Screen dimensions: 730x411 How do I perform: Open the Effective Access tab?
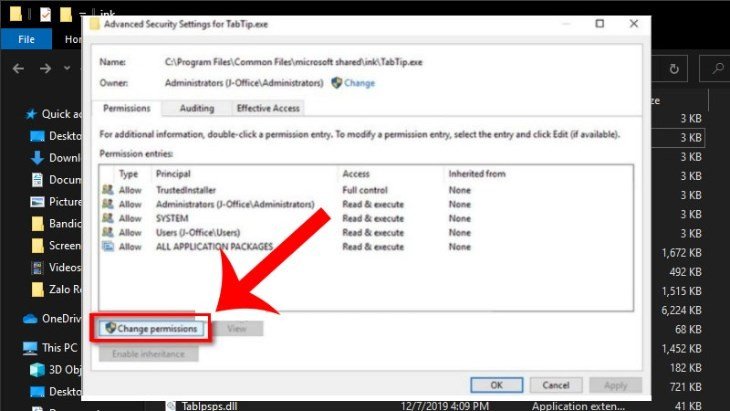[267, 108]
